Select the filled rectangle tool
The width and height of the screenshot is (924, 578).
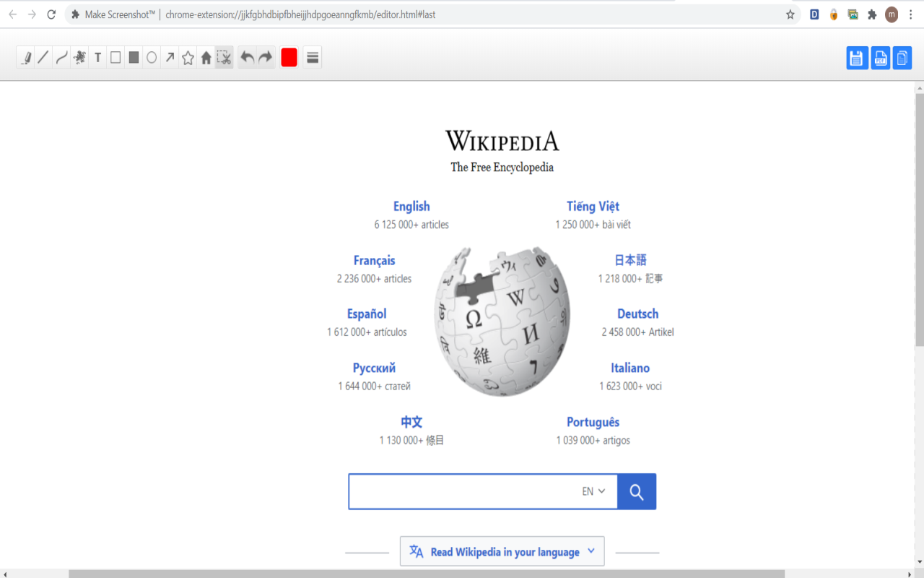(x=134, y=58)
